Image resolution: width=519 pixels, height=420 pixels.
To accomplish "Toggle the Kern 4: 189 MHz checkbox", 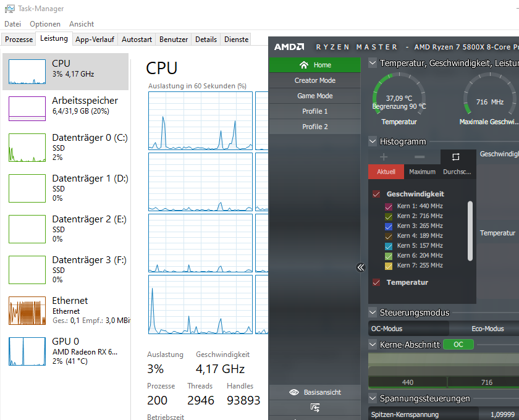I will point(389,237).
